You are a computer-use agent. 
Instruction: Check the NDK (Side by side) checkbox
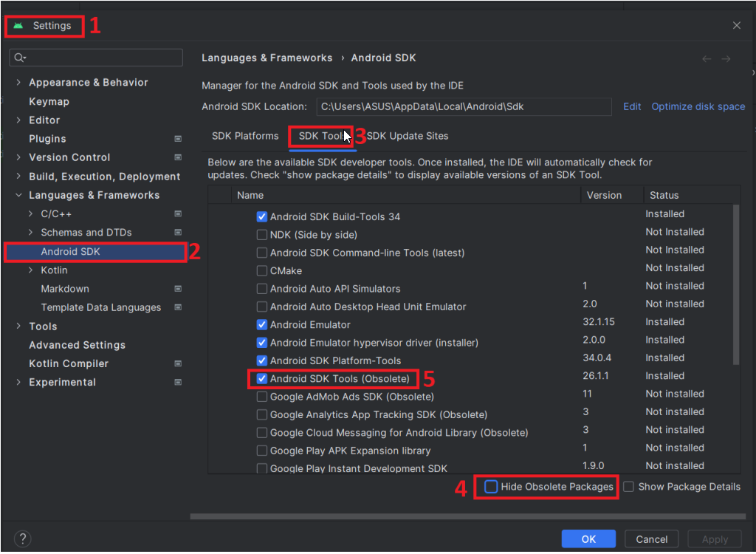[262, 235]
